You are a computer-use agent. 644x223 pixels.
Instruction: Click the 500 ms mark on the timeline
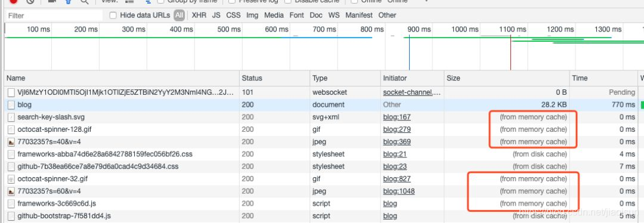pos(229,29)
